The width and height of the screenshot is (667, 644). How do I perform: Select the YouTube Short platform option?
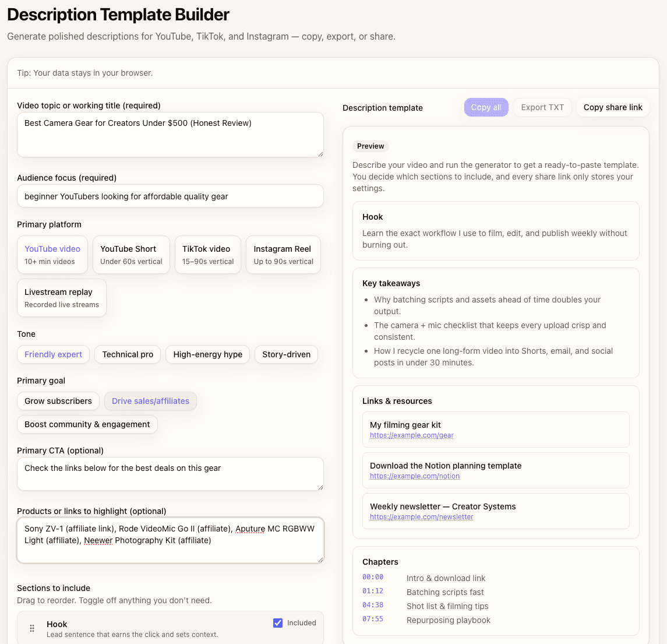point(131,254)
